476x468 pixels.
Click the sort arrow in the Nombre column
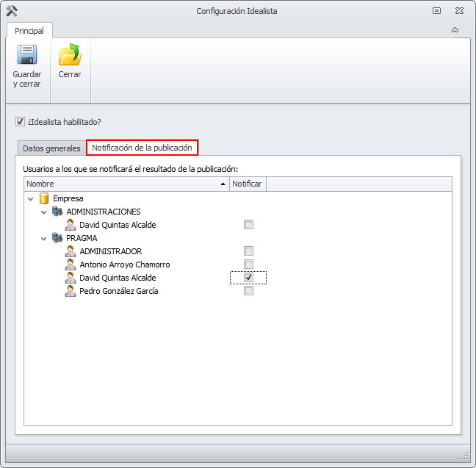(x=223, y=184)
